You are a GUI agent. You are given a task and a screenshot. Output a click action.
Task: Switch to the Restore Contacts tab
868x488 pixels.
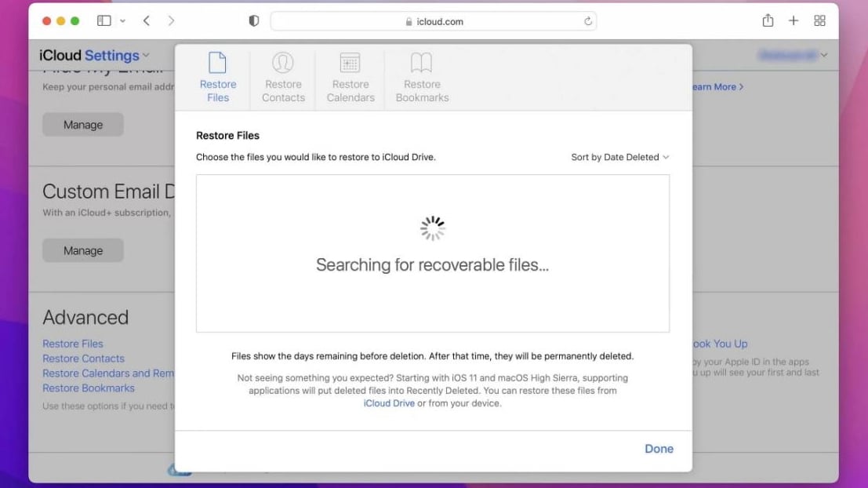(283, 77)
